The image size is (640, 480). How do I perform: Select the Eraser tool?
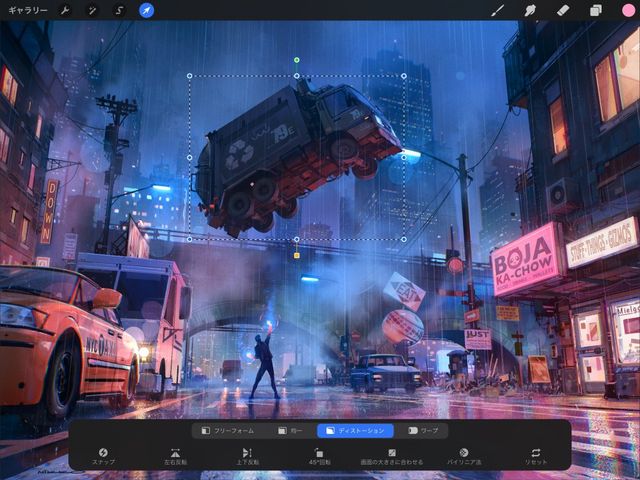(x=563, y=10)
